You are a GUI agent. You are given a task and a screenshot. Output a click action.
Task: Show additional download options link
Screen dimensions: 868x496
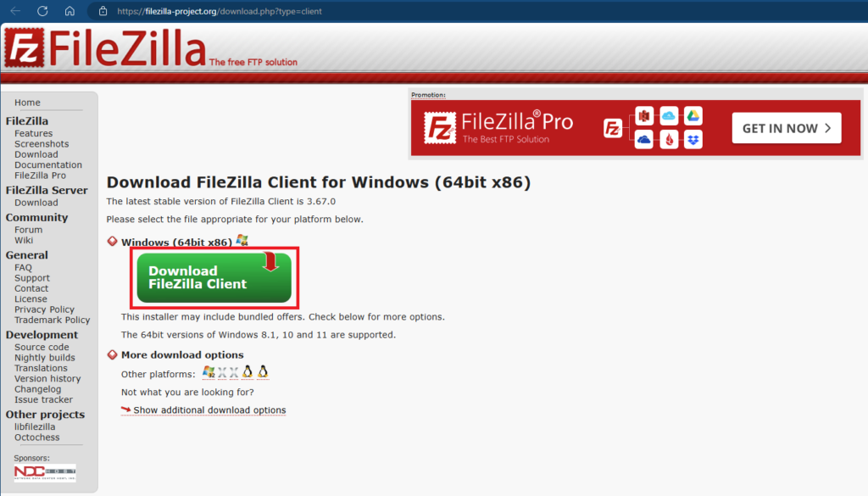pyautogui.click(x=209, y=410)
